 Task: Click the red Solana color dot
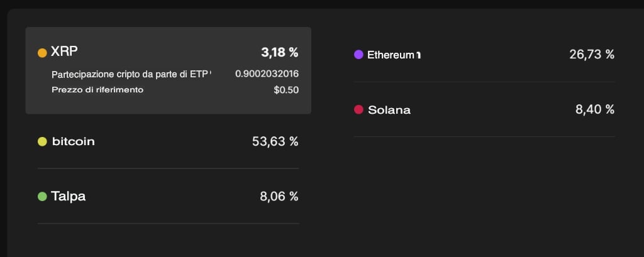[x=358, y=110]
